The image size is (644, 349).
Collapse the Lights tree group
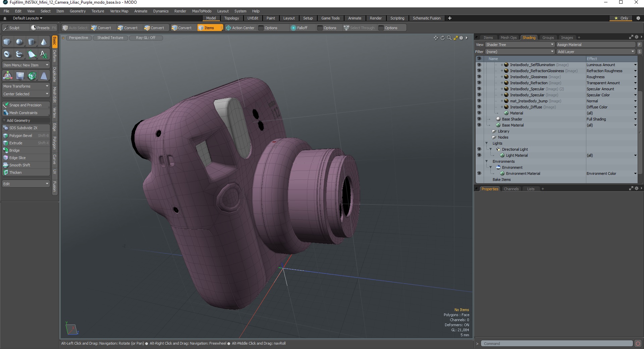pyautogui.click(x=486, y=143)
